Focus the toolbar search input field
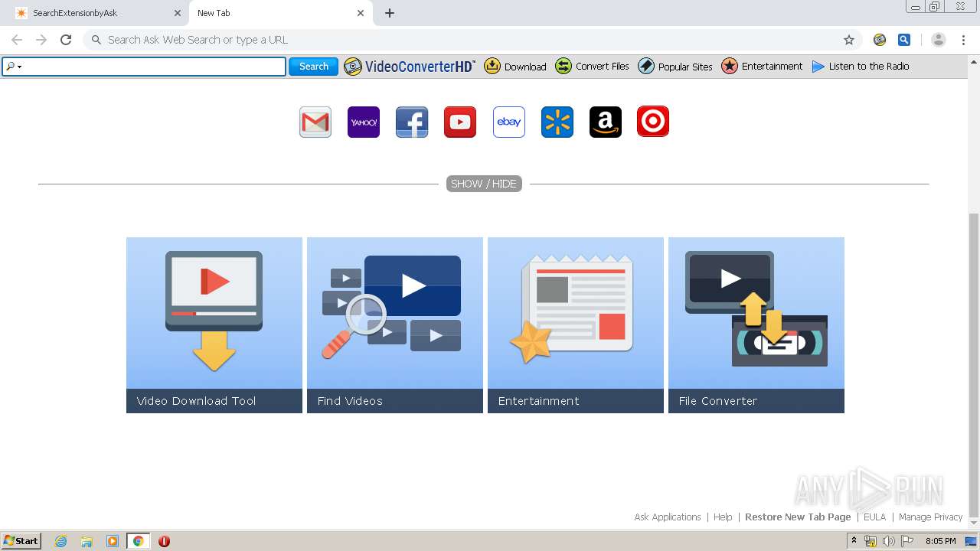980x551 pixels. click(144, 67)
